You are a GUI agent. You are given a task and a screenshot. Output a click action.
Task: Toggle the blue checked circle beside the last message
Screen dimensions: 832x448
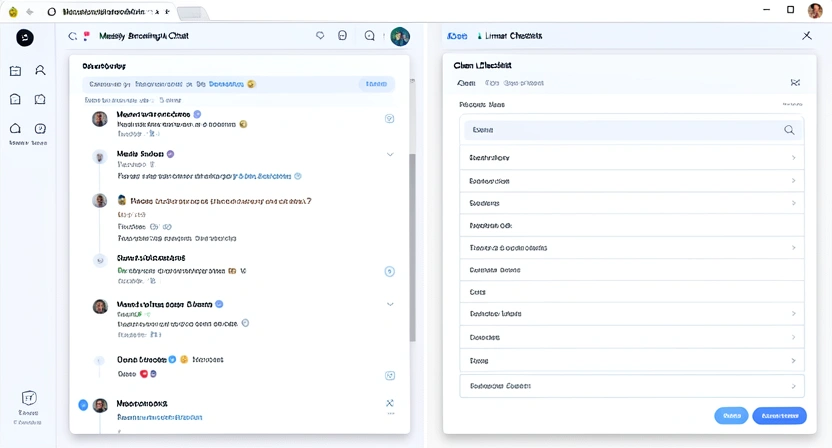pyautogui.click(x=83, y=405)
